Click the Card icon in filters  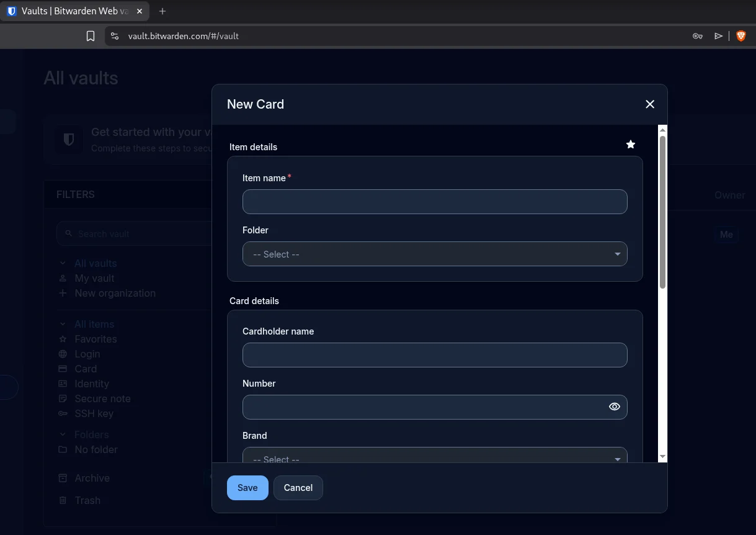[x=63, y=369]
